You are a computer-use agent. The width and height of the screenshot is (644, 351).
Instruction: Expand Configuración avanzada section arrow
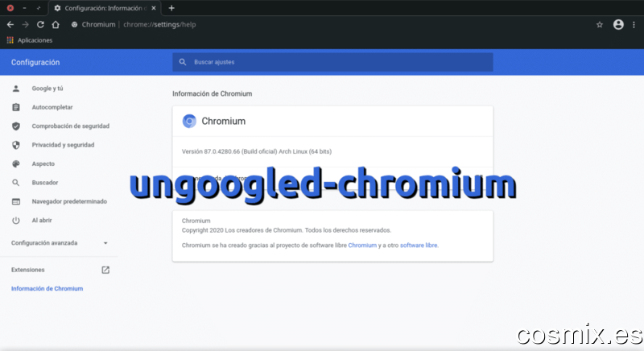(x=105, y=243)
